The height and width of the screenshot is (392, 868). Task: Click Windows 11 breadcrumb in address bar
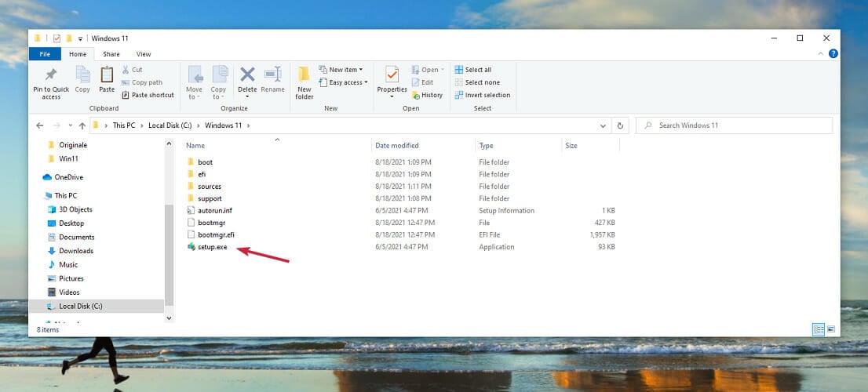point(223,125)
